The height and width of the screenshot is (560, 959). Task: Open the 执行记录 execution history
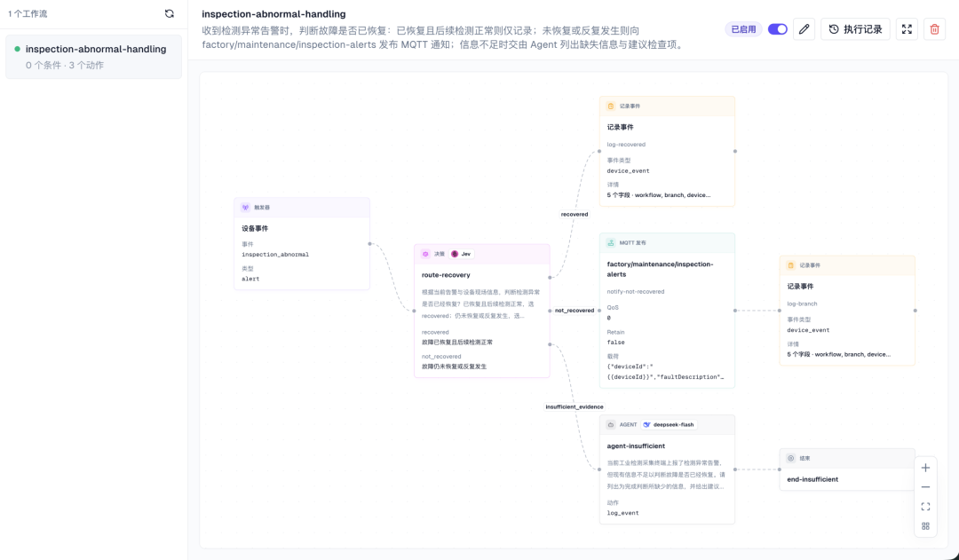coord(856,29)
